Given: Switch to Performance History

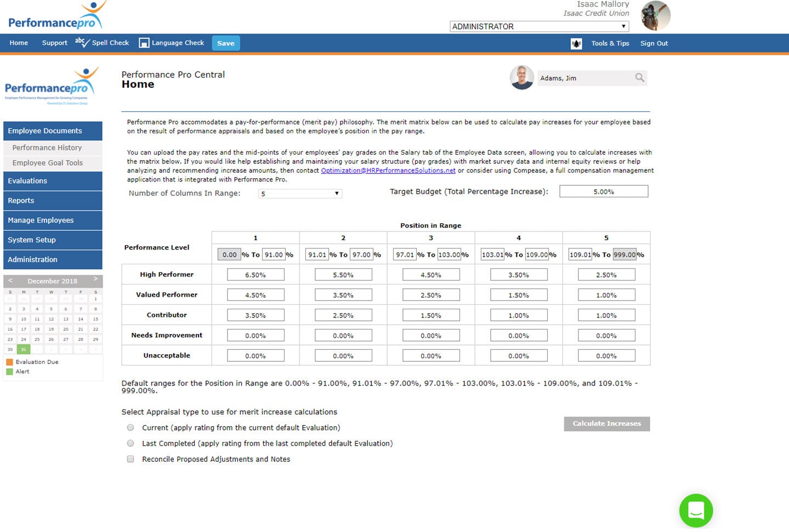Looking at the screenshot, I should 46,148.
